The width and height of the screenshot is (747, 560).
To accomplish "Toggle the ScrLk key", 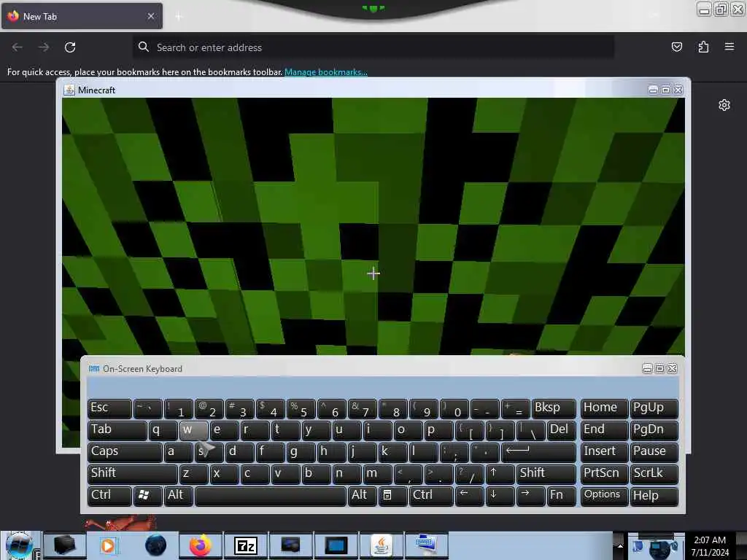I will click(x=654, y=474).
